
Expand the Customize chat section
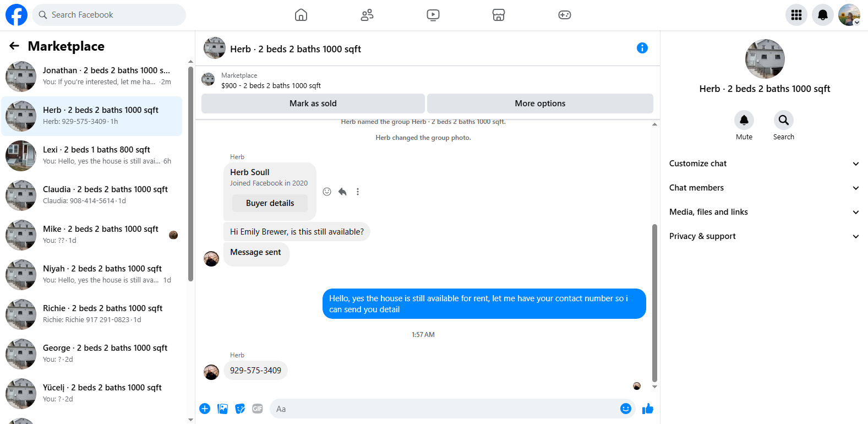[764, 164]
